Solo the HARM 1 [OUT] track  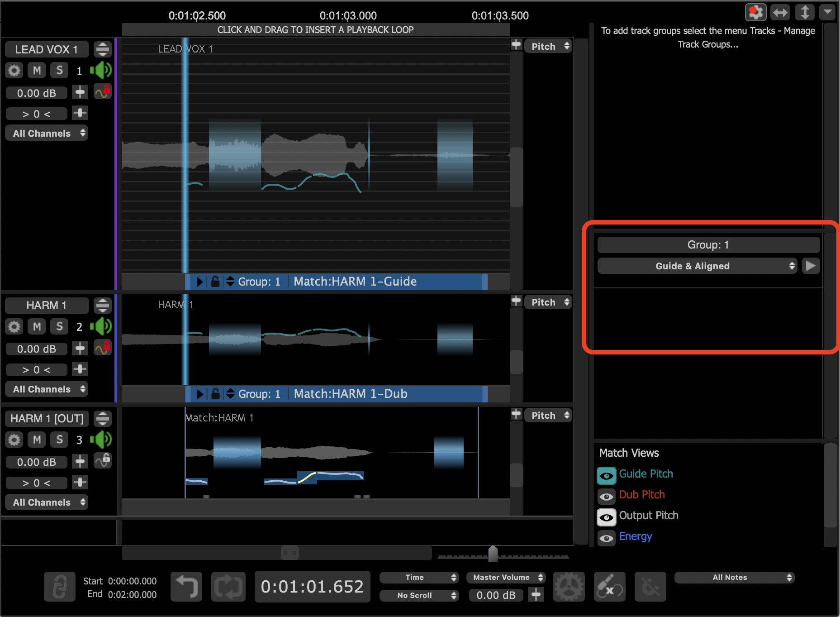tap(59, 440)
